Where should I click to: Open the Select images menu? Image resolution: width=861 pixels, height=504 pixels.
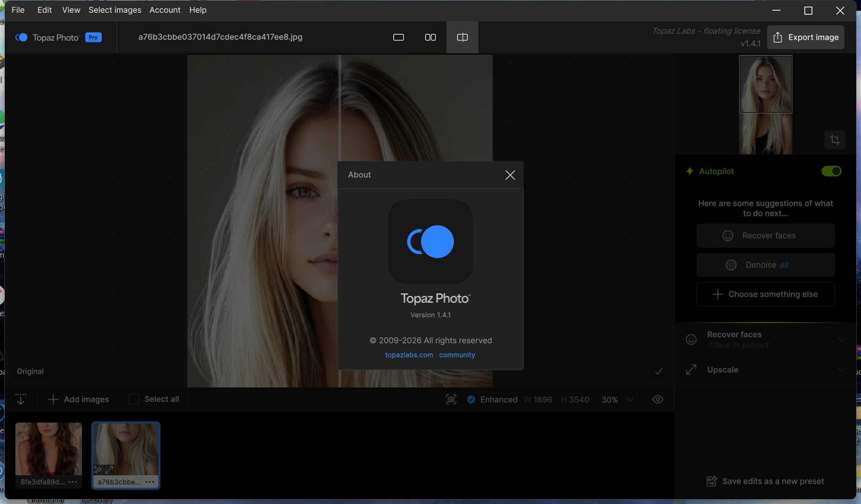(115, 10)
